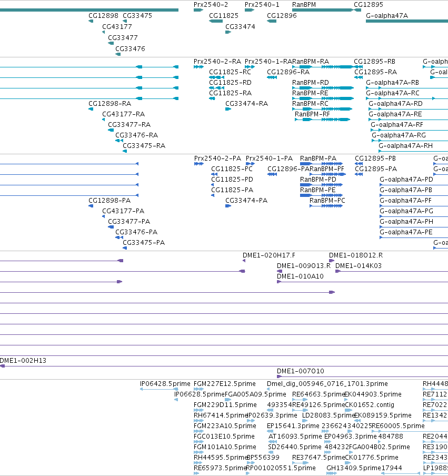Select EST RE64663.5prime

pyautogui.click(x=318, y=394)
